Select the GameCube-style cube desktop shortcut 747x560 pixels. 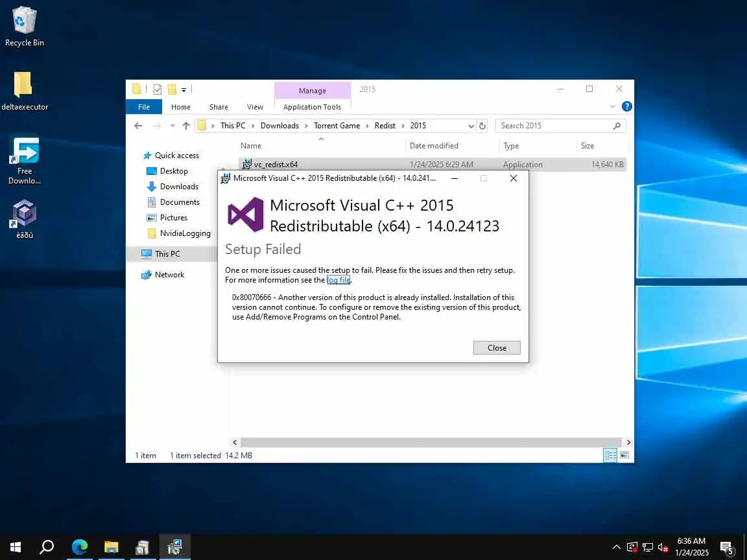[24, 219]
